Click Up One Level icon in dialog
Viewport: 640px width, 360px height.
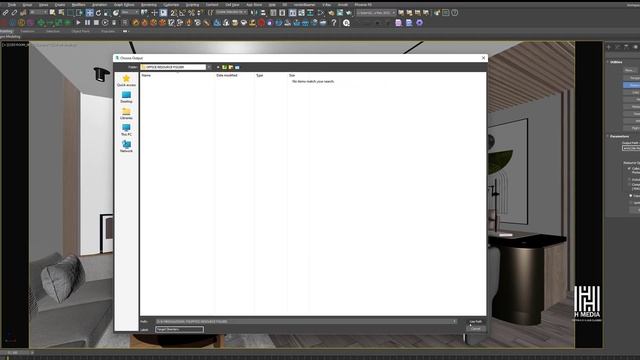pos(224,67)
